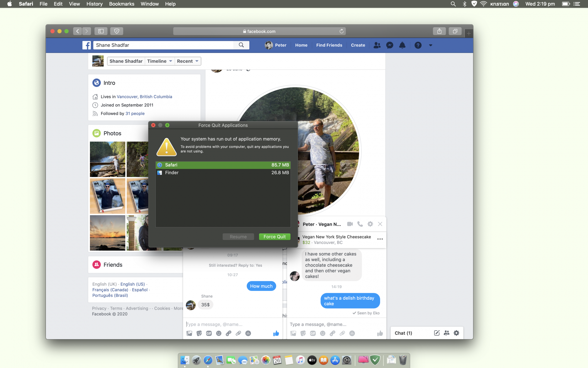Open the Wi-Fi status menu
This screenshot has width=588, height=368.
point(483,4)
